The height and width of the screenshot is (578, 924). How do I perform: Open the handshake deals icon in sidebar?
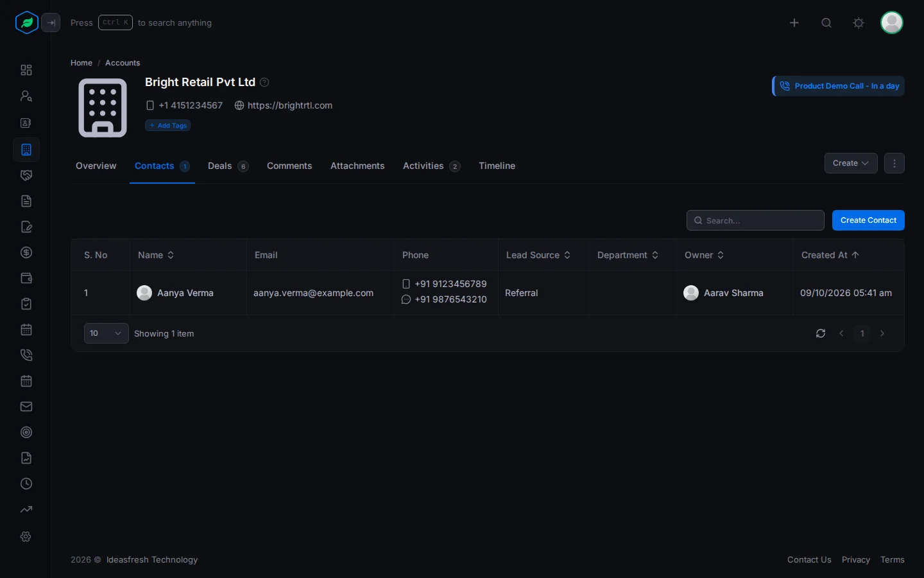tap(26, 175)
